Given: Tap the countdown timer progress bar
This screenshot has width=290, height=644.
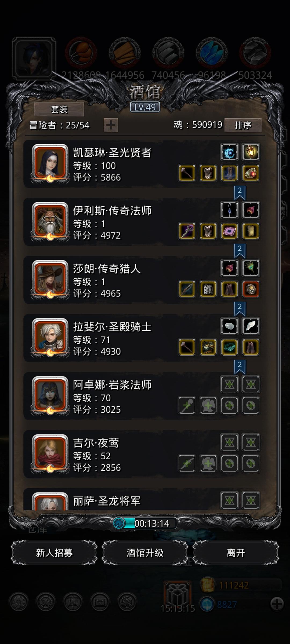Looking at the screenshot, I should tap(145, 523).
